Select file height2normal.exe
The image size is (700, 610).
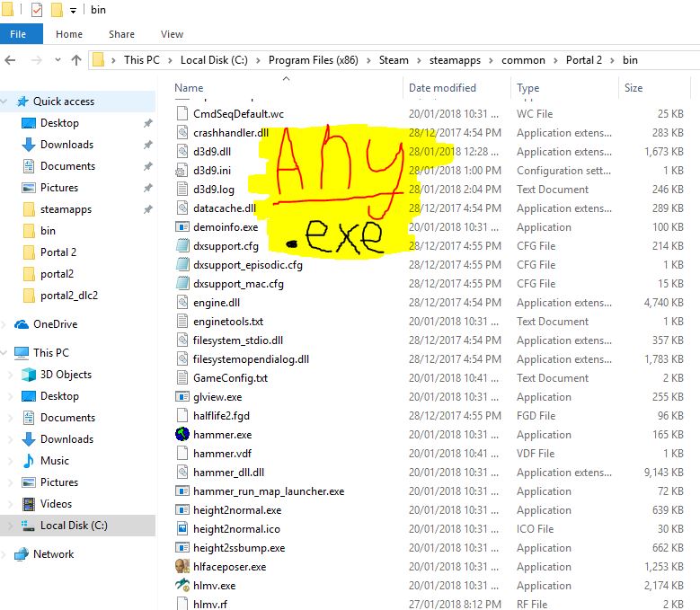[237, 510]
